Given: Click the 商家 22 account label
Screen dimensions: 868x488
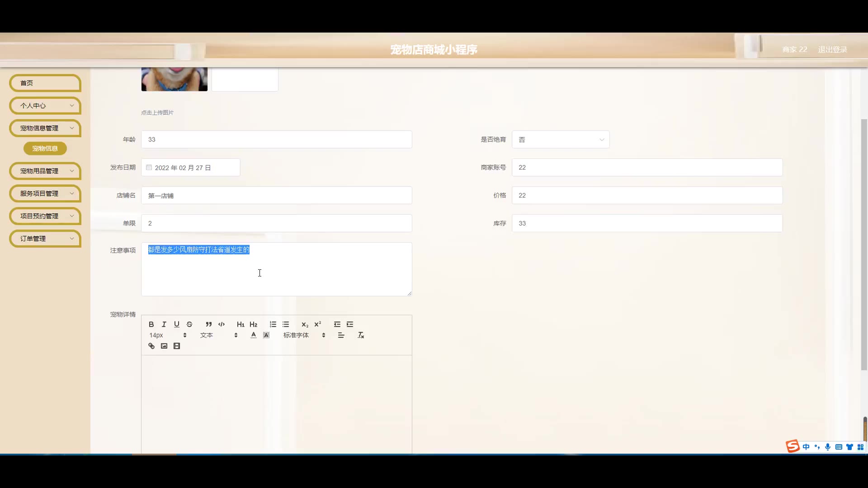Looking at the screenshot, I should [794, 50].
